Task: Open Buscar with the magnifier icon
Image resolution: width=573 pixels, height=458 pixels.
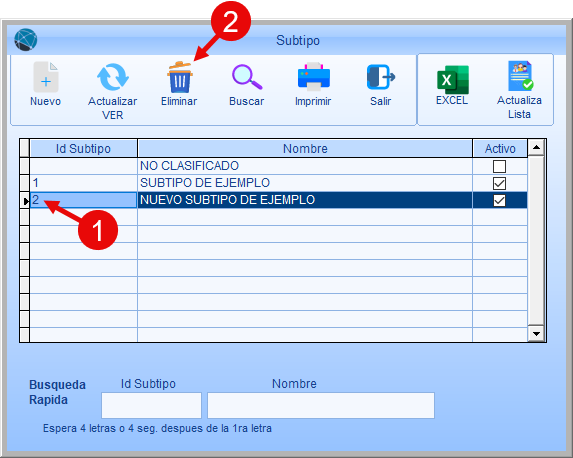Action: [247, 77]
